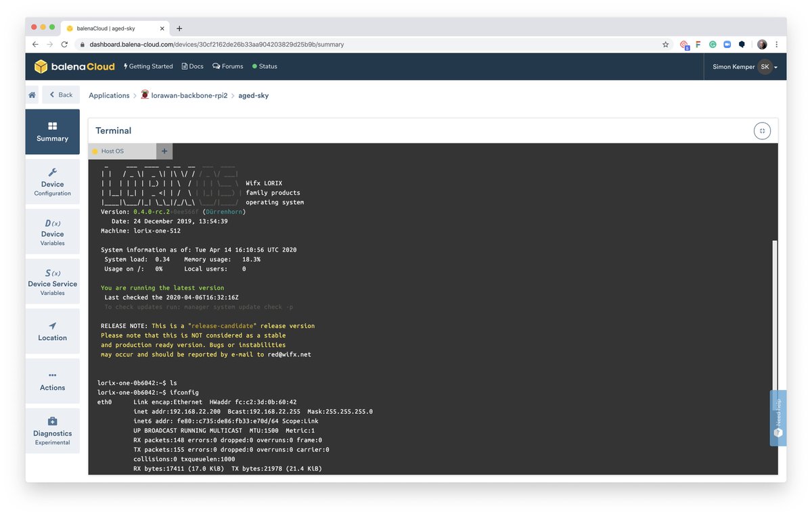Open the multicolor F extension
This screenshot has height=516, width=812.
tap(698, 45)
